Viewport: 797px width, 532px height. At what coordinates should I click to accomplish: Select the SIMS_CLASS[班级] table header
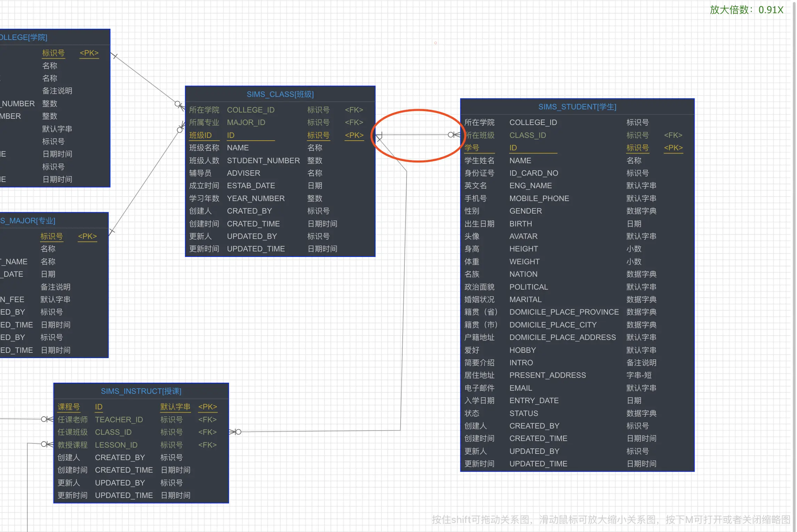point(280,94)
